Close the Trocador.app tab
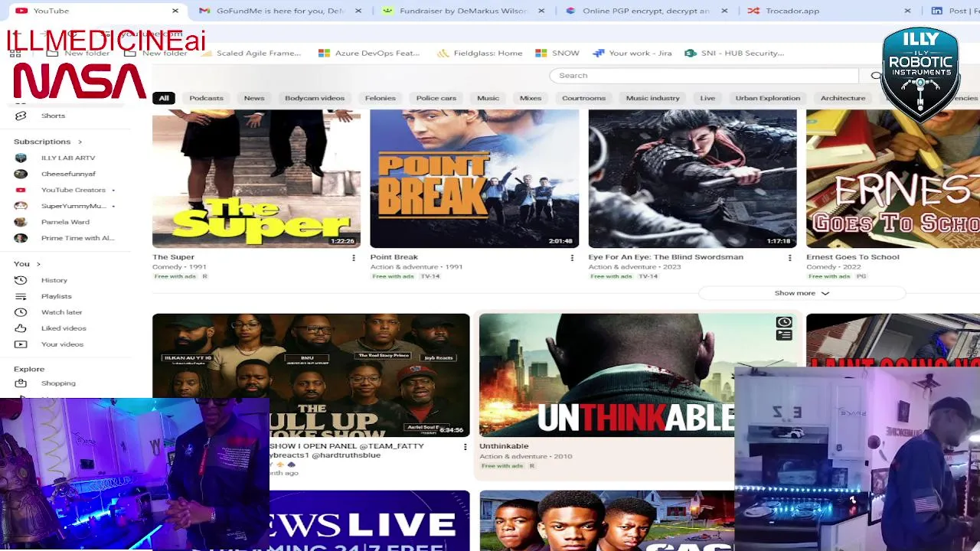Image resolution: width=980 pixels, height=551 pixels. click(907, 11)
